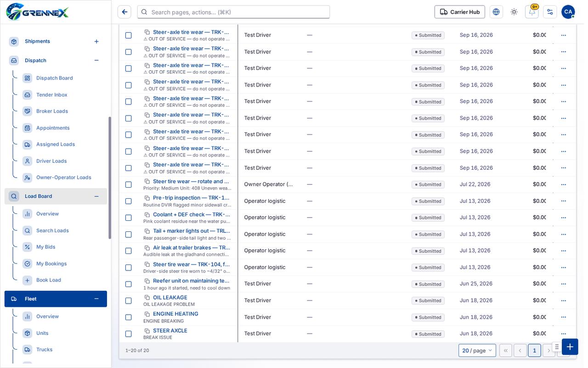Select Coolant + DEF check row checkbox
The height and width of the screenshot is (368, 588).
pos(129,218)
